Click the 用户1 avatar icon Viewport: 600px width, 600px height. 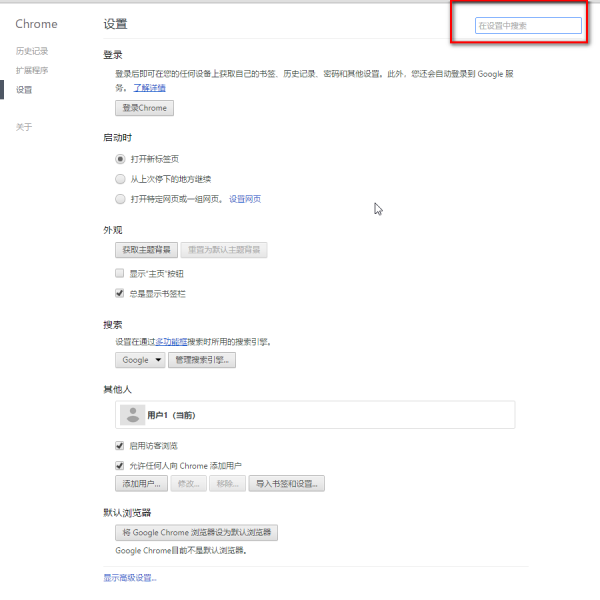[132, 415]
